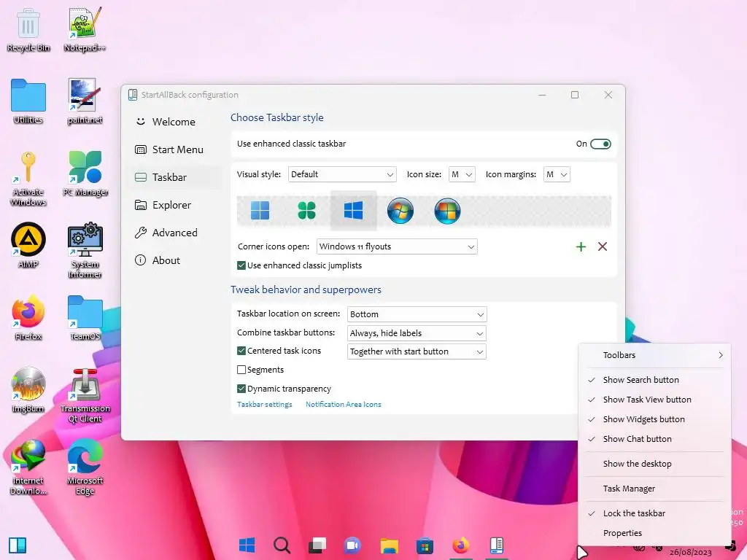Open Taskbar location on screen dropdown

pyautogui.click(x=417, y=314)
